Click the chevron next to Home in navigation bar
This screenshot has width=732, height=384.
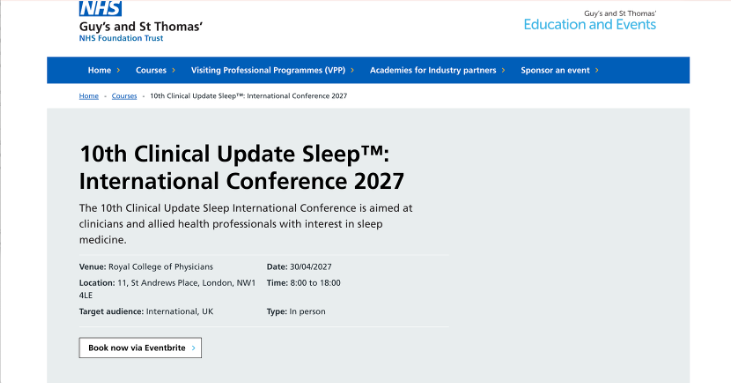pos(118,70)
